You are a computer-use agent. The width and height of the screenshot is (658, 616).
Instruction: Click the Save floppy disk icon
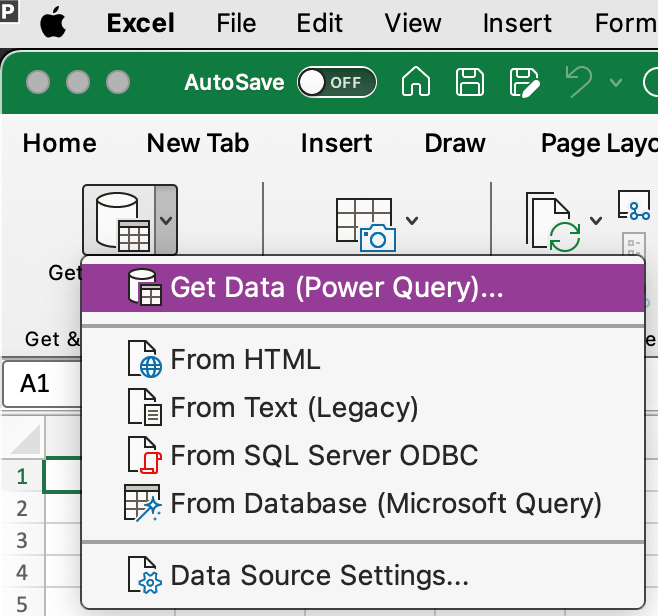pyautogui.click(x=470, y=82)
